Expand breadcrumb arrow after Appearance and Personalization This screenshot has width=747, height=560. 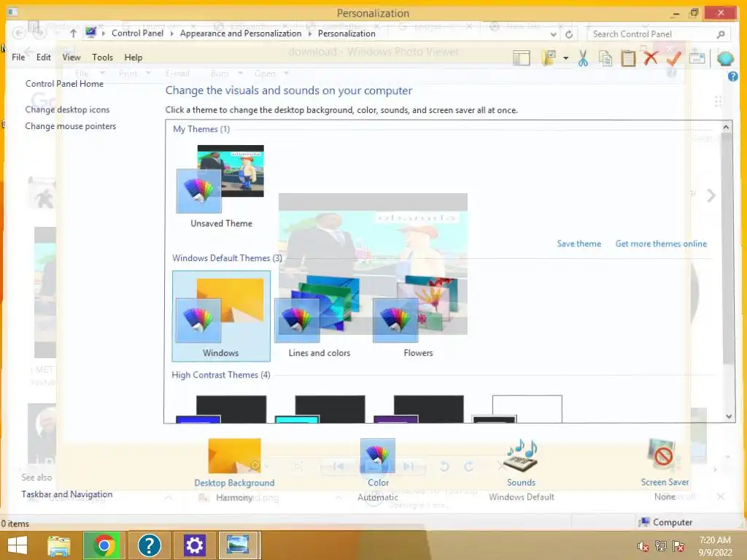pos(310,34)
